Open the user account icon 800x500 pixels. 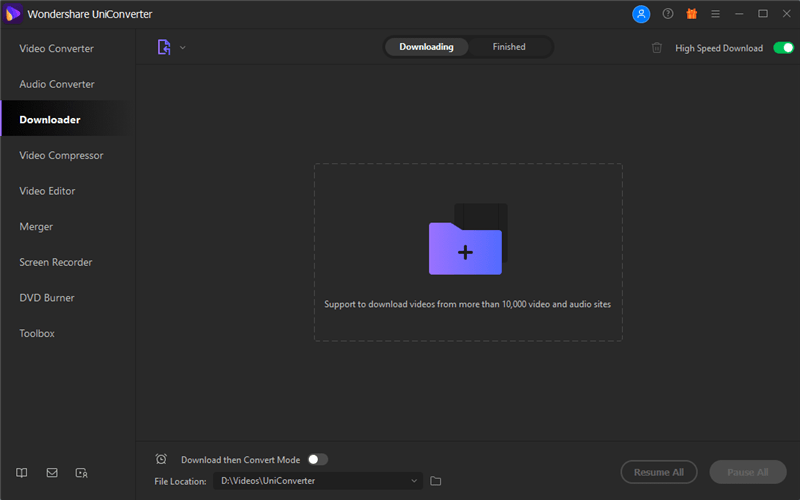click(641, 14)
